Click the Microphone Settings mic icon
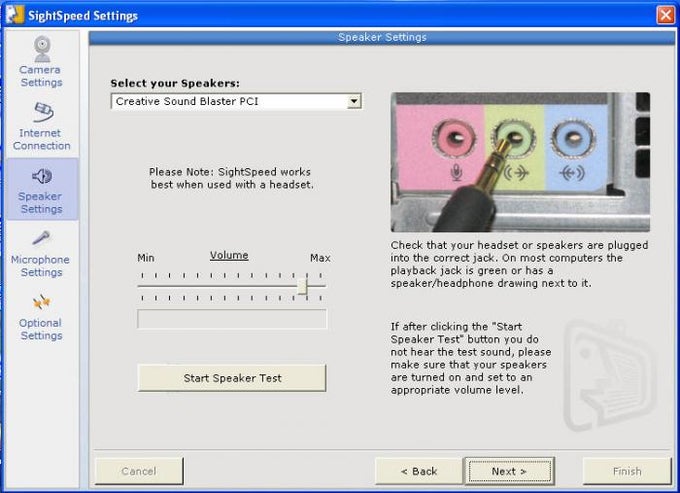This screenshot has width=680, height=493. click(x=42, y=238)
